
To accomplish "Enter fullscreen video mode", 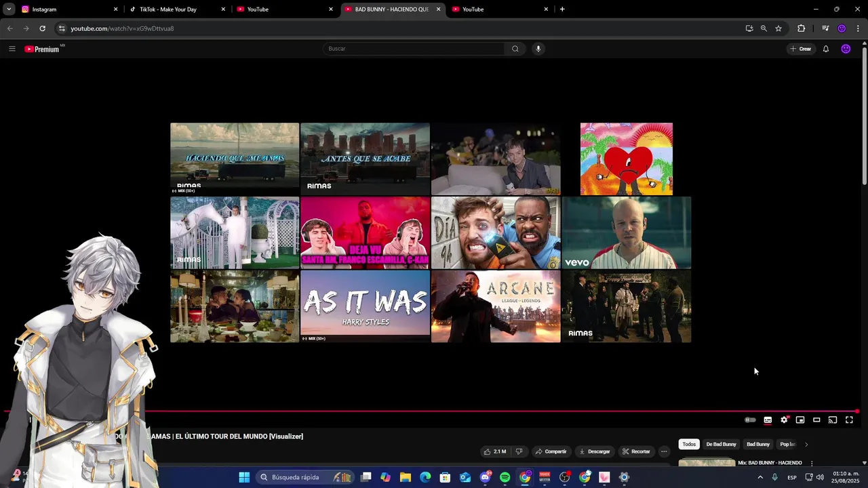I will 849,420.
